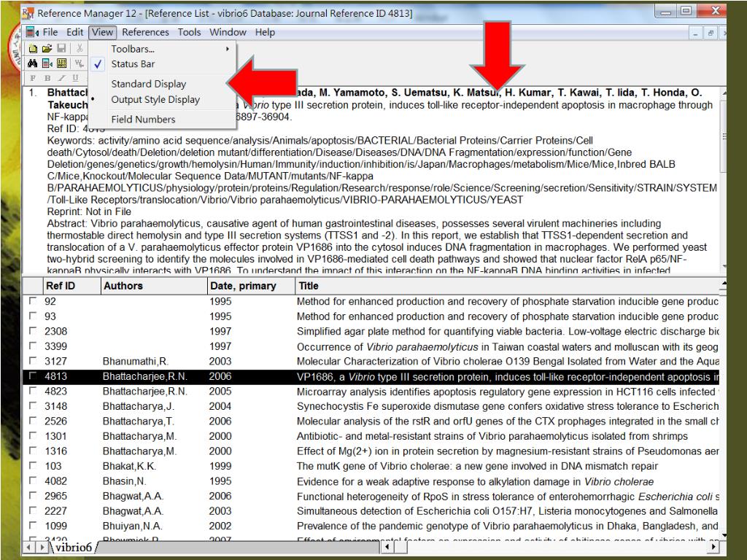Sort by the Authors column header
The height and width of the screenshot is (560, 747).
coord(154,286)
